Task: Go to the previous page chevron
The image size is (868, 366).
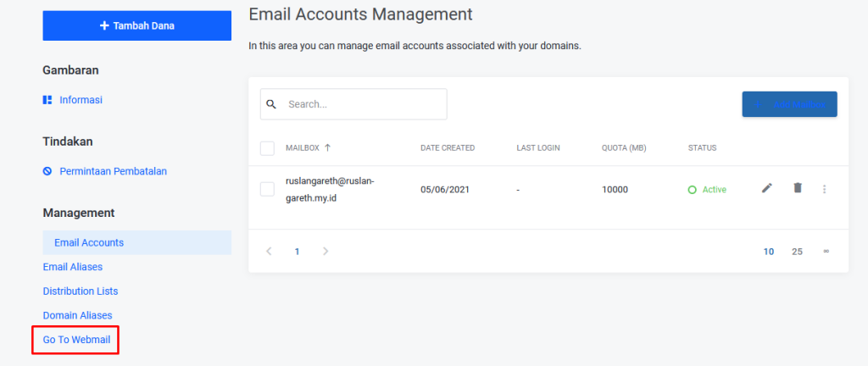Action: [269, 252]
